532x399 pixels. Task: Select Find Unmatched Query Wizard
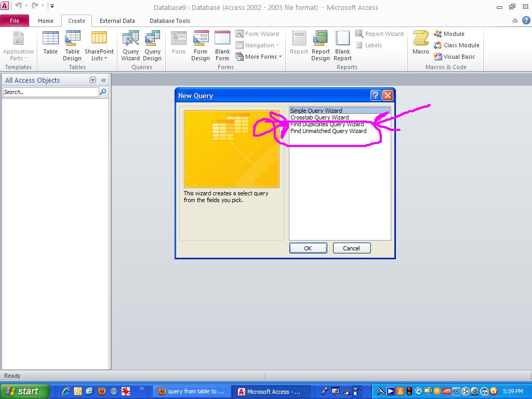coord(340,131)
